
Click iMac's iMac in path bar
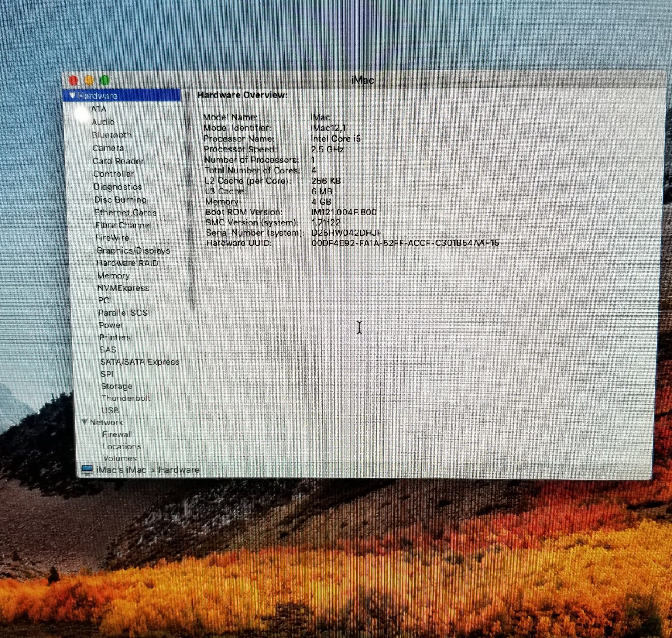pos(121,470)
